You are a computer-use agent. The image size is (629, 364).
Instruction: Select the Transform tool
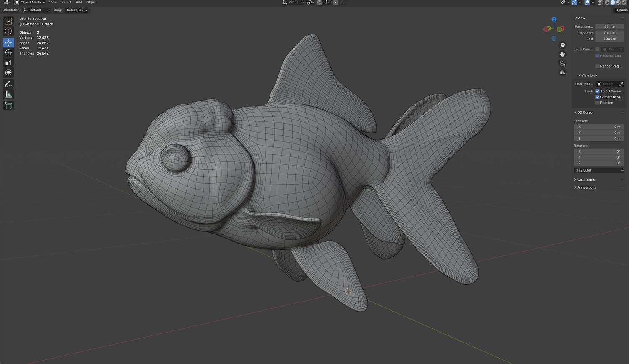pos(8,73)
